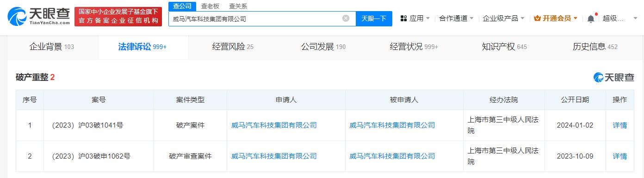Click the 案件类型 column header

[x=190, y=100]
